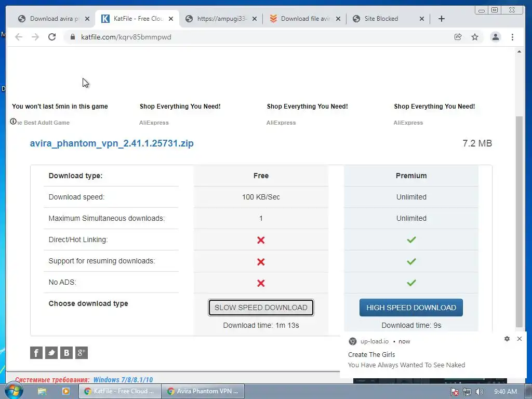Share this page icon
The image size is (532, 399).
tap(458, 37)
